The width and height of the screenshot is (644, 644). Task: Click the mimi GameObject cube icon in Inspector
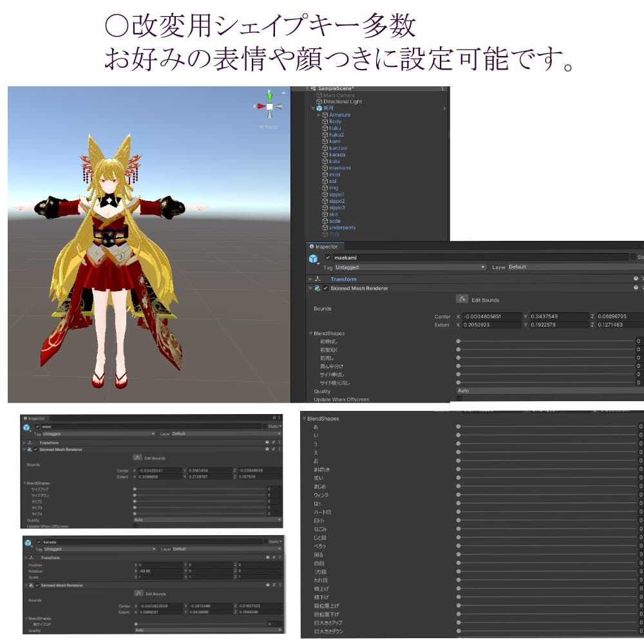pos(26,428)
